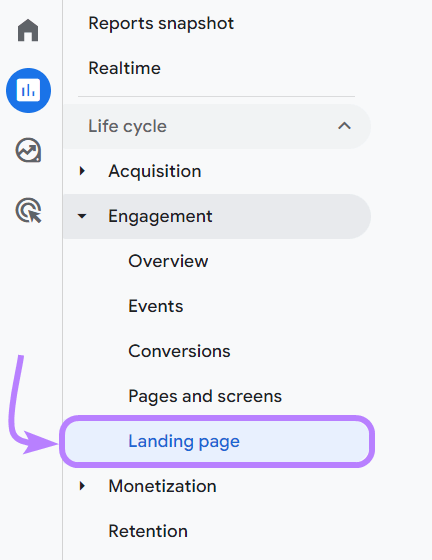Open the Explore icon in the sidebar

(28, 150)
